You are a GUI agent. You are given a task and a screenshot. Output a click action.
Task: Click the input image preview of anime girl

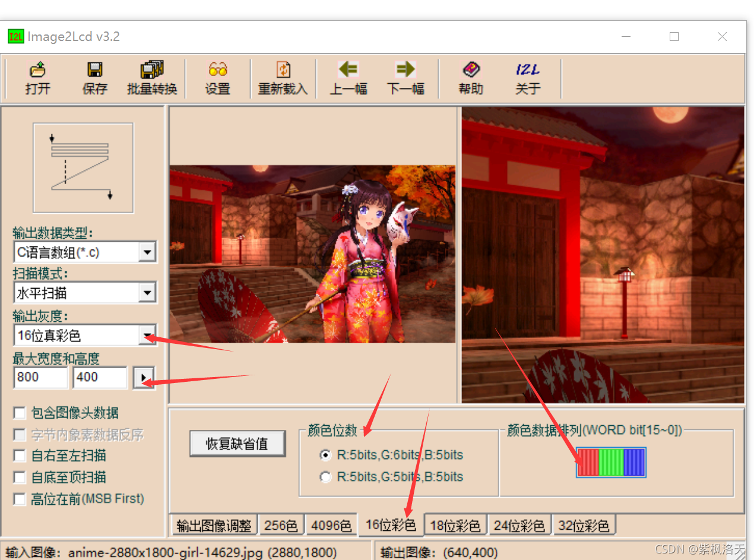point(312,254)
